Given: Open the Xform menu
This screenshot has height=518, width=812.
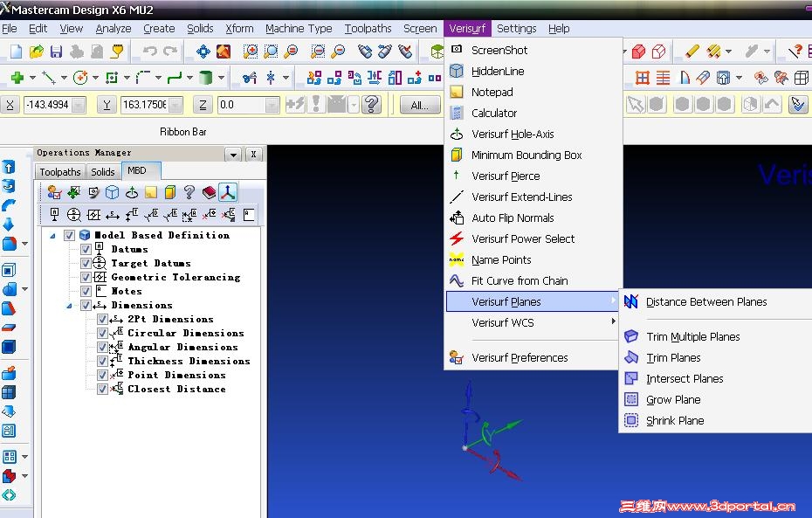Looking at the screenshot, I should tap(239, 29).
